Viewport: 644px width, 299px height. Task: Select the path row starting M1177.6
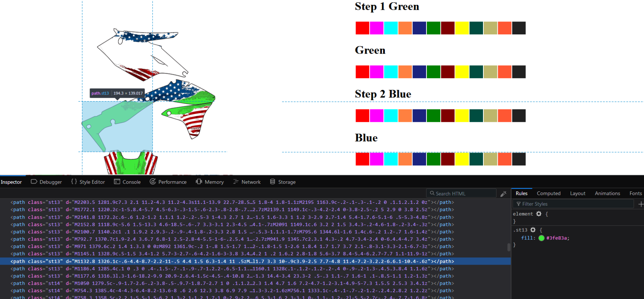pos(255,276)
